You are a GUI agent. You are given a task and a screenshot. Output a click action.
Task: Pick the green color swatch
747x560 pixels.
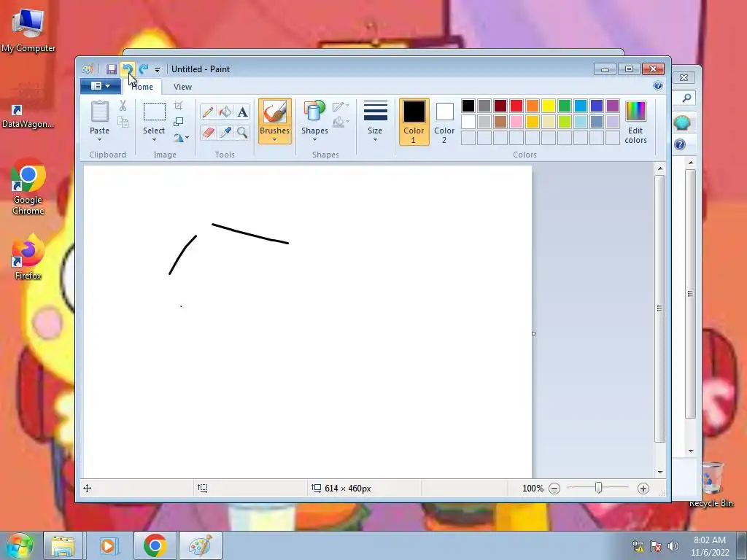pyautogui.click(x=565, y=106)
